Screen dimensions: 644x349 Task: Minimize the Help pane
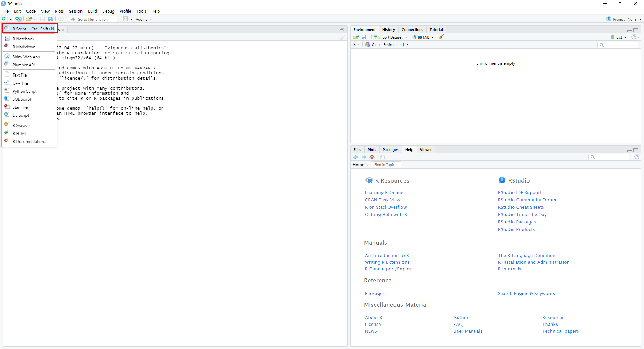point(630,150)
